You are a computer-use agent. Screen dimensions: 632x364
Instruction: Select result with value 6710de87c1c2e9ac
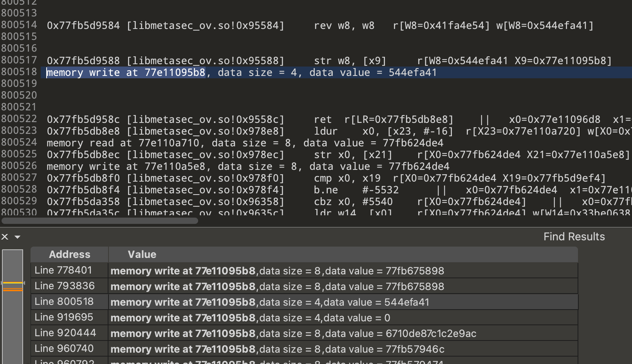click(x=293, y=333)
